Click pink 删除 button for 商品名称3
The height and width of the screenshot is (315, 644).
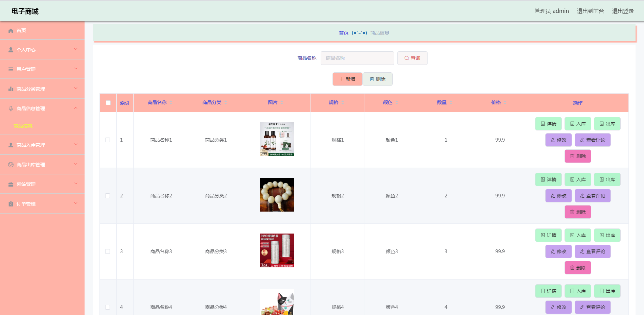578,268
